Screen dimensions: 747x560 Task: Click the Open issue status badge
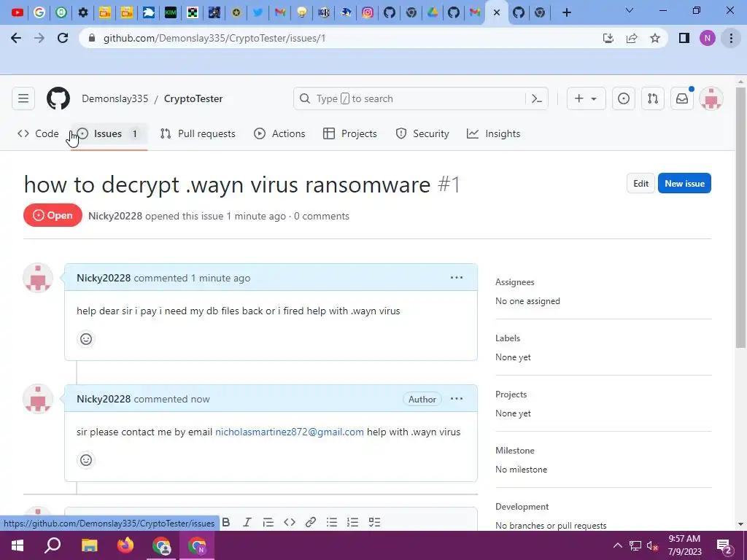pos(53,215)
